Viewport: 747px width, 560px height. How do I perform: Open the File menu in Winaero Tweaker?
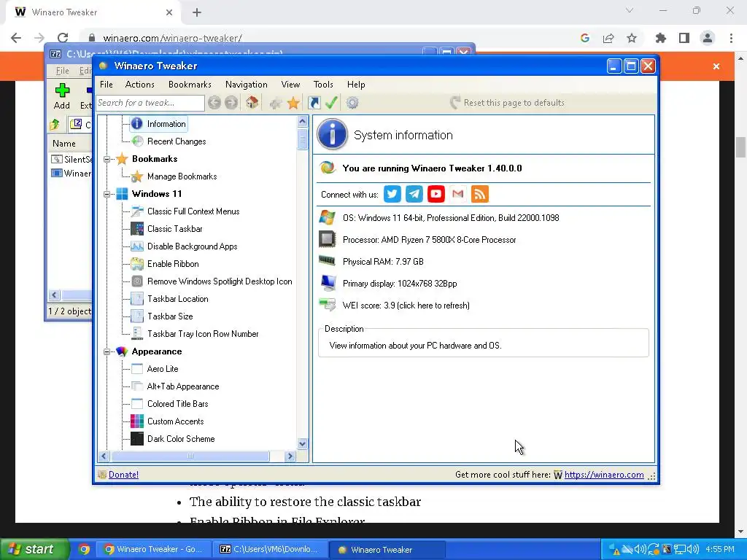coord(107,85)
